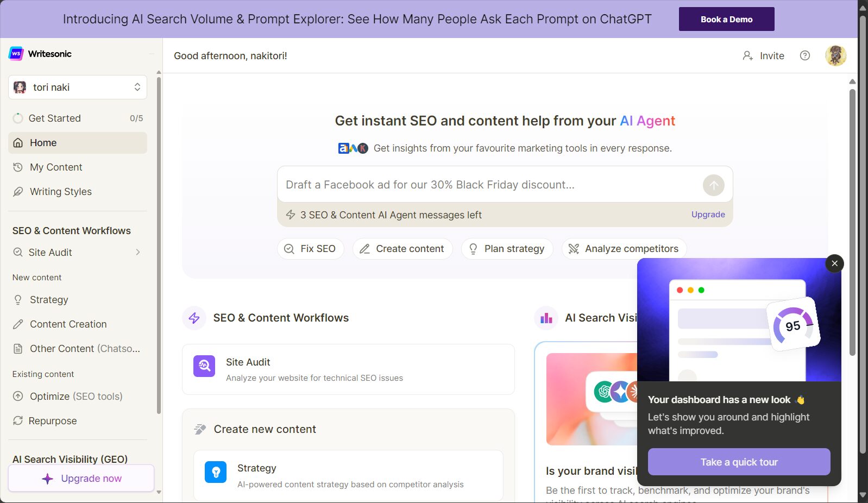This screenshot has height=503, width=868.
Task: Click the Fix SEO suggestion chip
Action: coord(310,249)
